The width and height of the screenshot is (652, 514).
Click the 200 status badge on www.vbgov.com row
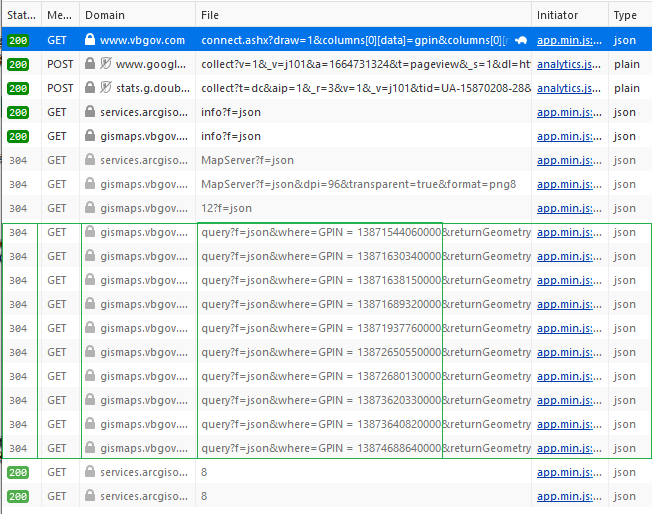(x=18, y=40)
